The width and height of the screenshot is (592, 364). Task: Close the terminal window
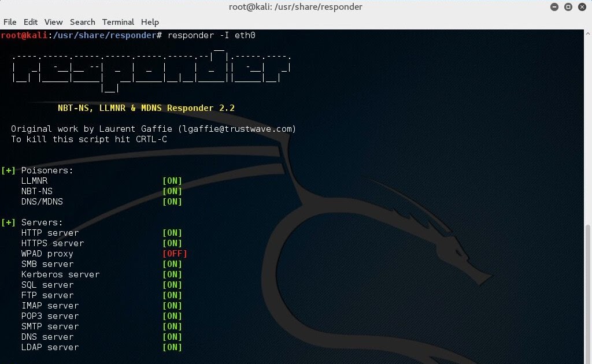[582, 7]
